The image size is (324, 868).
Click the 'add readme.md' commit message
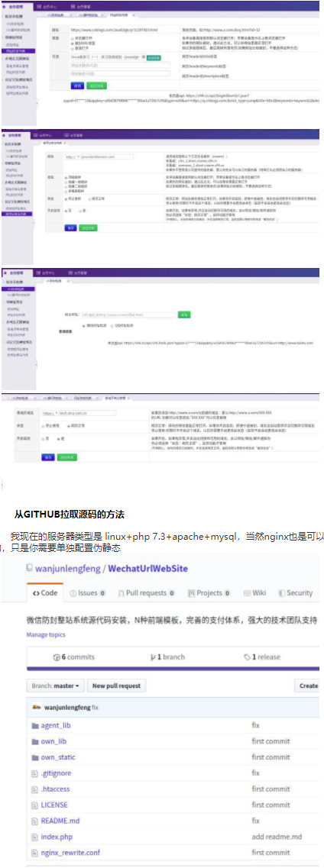(x=277, y=837)
